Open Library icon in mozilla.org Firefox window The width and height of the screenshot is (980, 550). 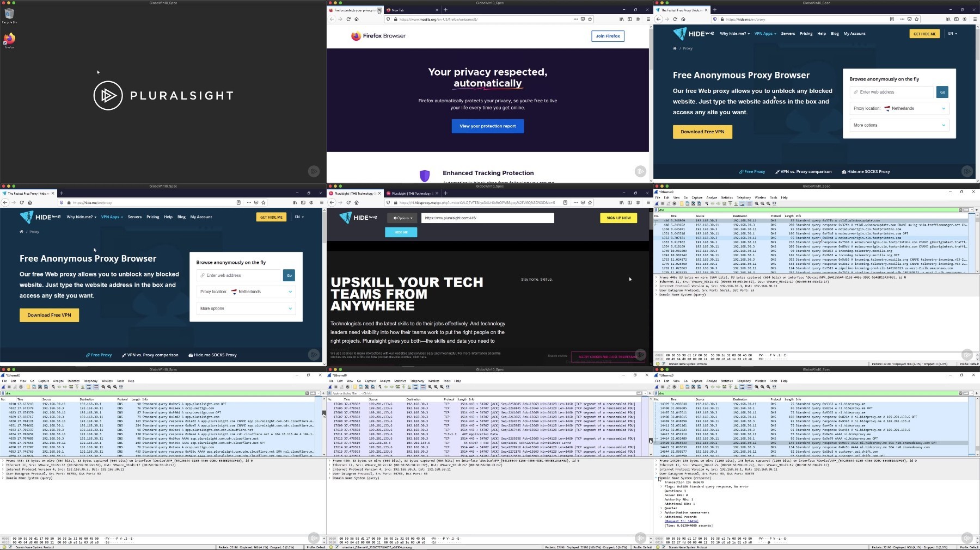coord(622,19)
